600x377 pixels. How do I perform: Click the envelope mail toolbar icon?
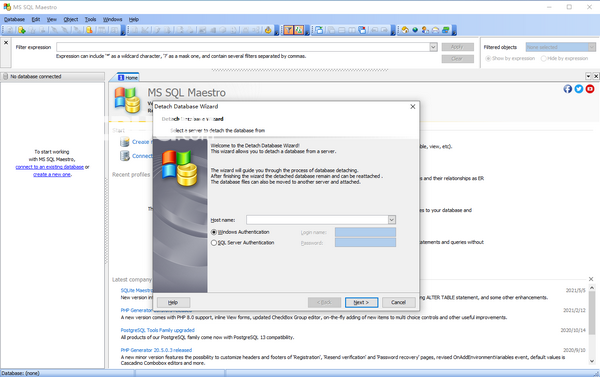[435, 30]
